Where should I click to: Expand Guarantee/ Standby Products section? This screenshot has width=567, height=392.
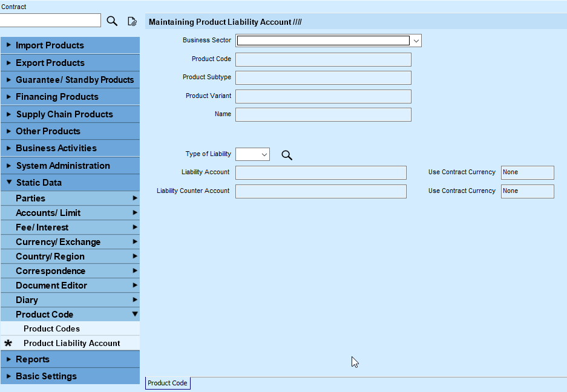[70, 80]
